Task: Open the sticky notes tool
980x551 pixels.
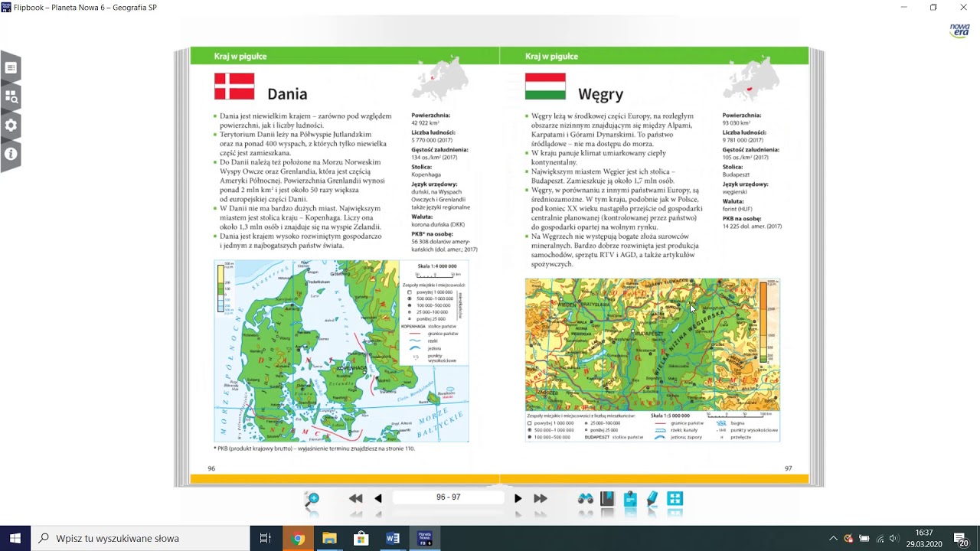Action: click(630, 499)
